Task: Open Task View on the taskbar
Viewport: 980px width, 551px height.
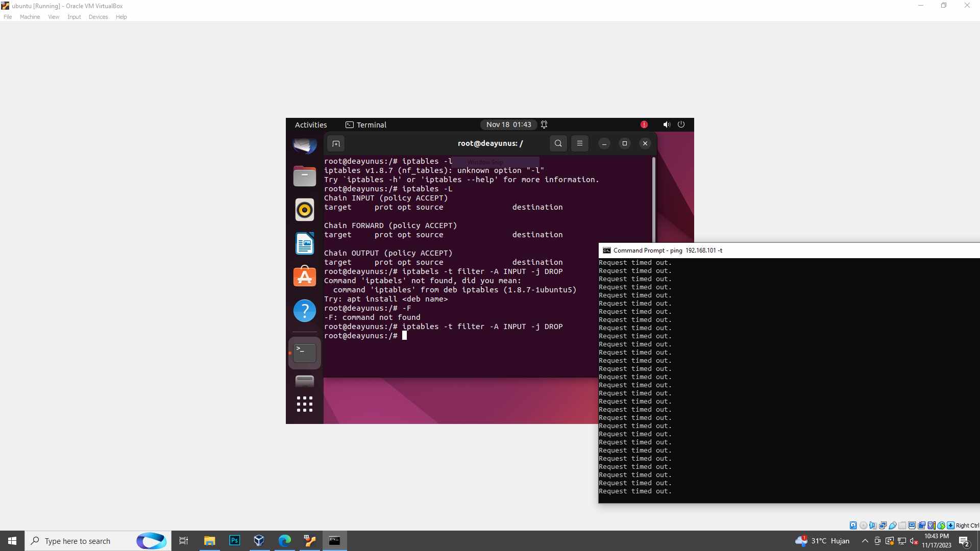Action: 184,541
